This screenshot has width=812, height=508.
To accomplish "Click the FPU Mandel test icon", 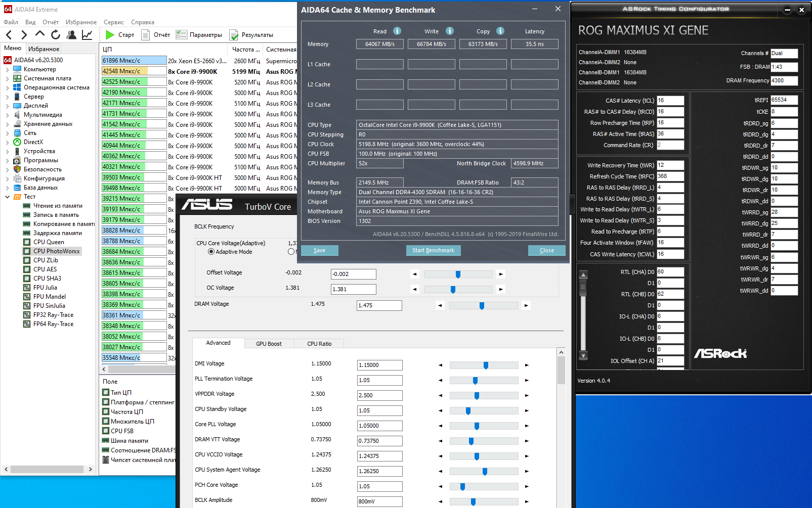I will click(x=27, y=297).
